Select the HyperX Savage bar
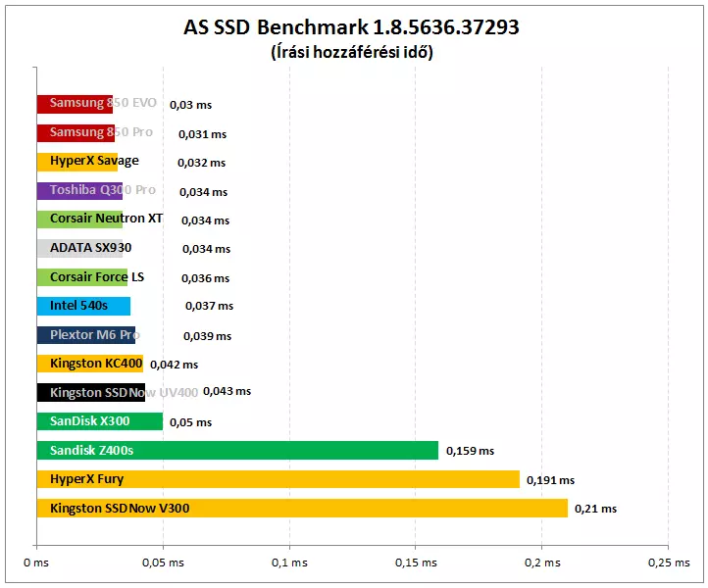 pyautogui.click(x=77, y=162)
